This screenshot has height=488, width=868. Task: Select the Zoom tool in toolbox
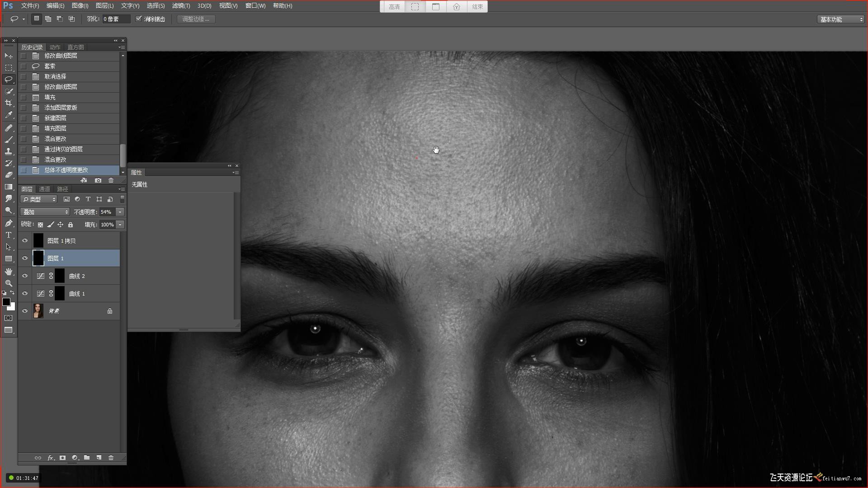(x=9, y=283)
